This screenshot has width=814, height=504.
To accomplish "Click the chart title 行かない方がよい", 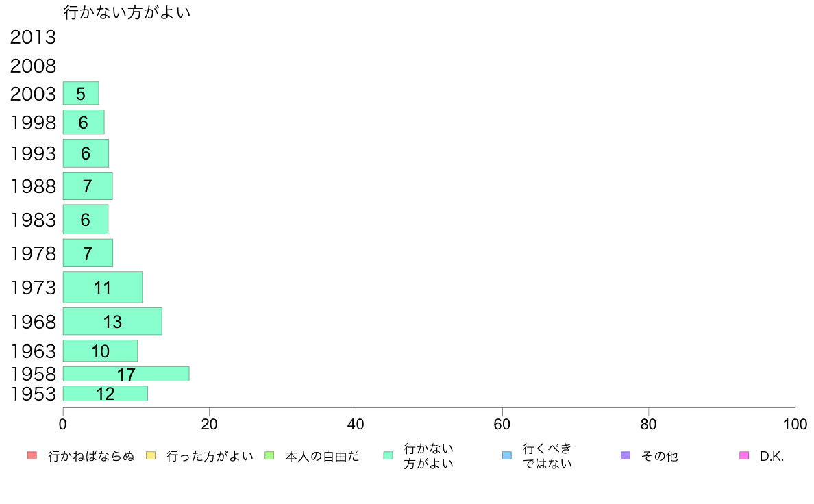I will [127, 12].
